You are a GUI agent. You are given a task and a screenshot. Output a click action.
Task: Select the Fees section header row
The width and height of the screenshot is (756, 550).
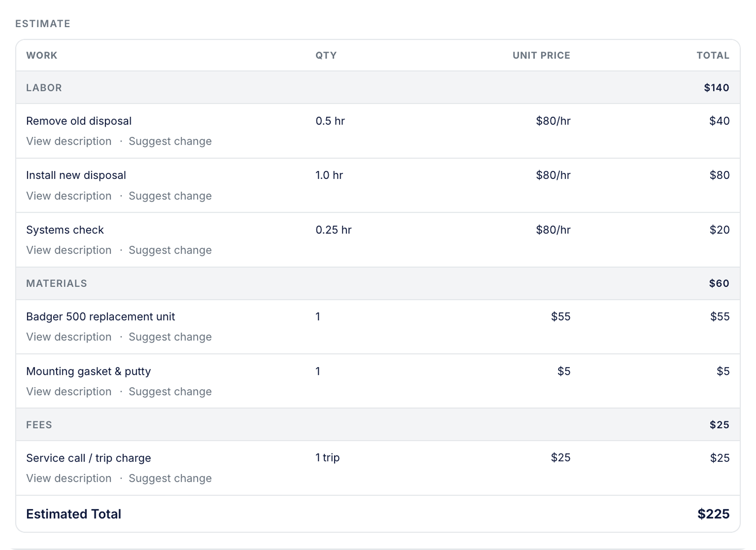[x=378, y=425]
